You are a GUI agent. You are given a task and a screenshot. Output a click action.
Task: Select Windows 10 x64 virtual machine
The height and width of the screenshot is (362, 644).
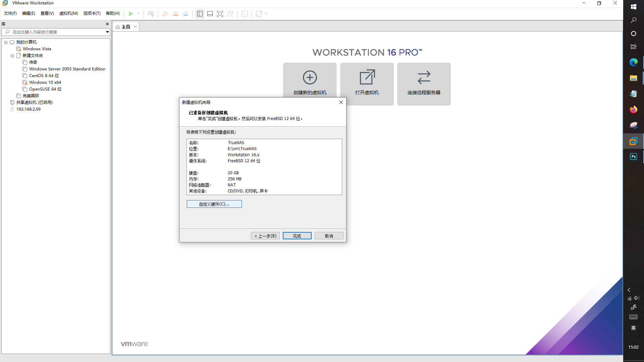[45, 82]
